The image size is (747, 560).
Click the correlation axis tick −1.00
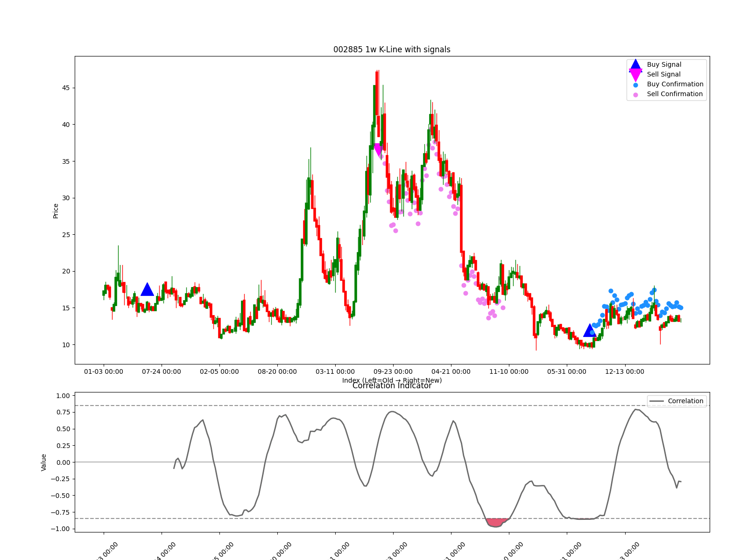61,529
